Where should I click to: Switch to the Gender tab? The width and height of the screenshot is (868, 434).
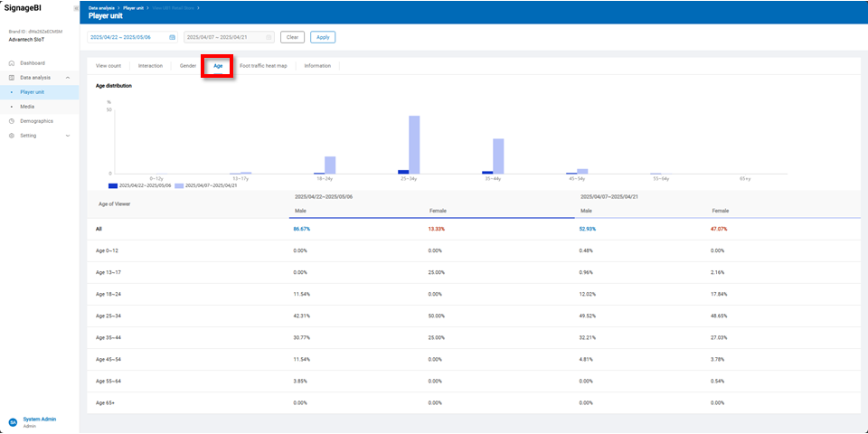(188, 66)
